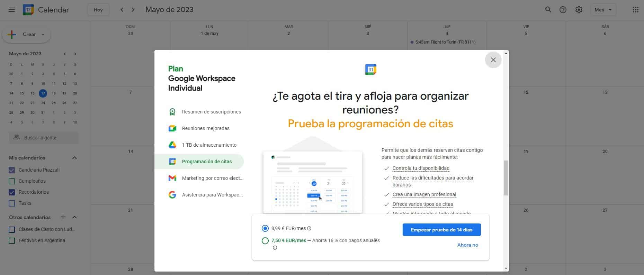Open Resumen de suscripciones tab

pos(199,112)
